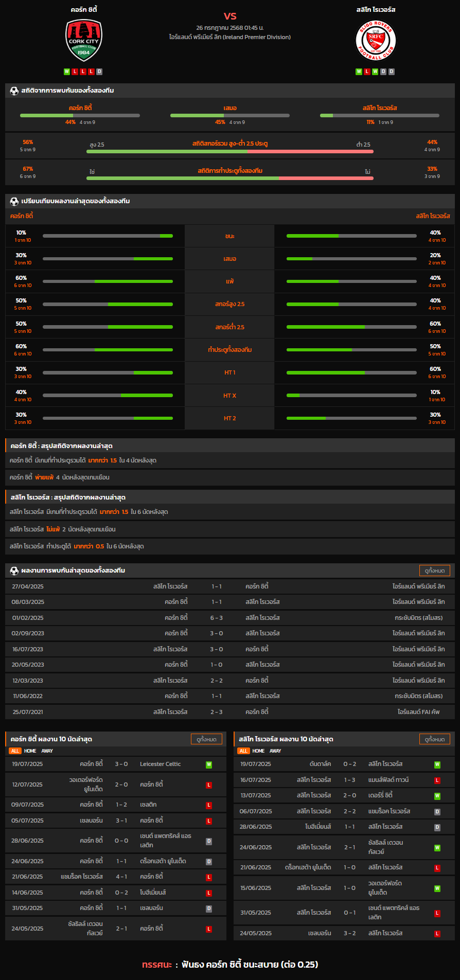
Task: Click the เสมอ 45% head-to-head draw bar
Action: 230,115
